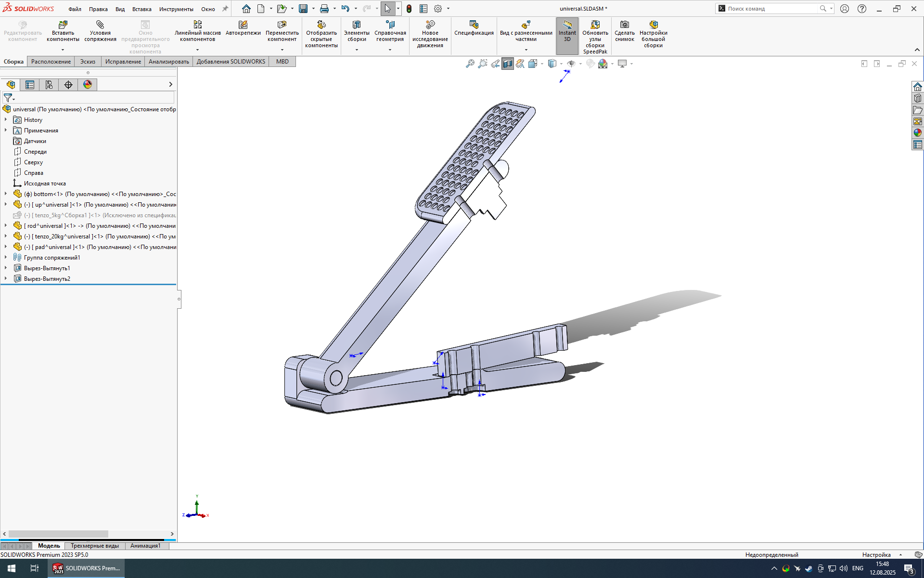The height and width of the screenshot is (578, 924).
Task: Toggle the pin icon on the menu bar
Action: click(225, 9)
